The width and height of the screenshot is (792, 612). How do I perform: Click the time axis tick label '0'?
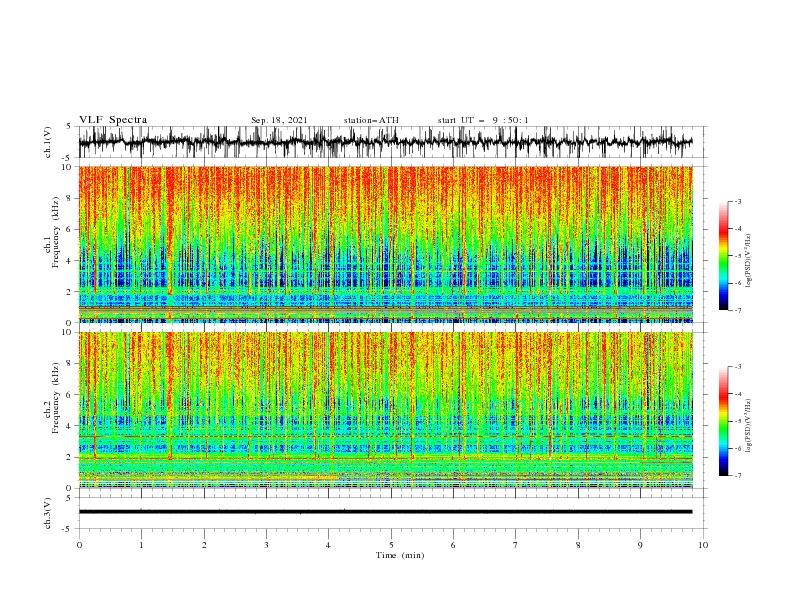click(x=79, y=545)
